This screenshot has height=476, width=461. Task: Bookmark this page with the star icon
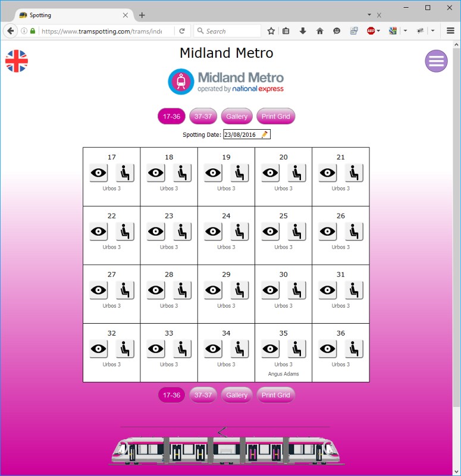[x=271, y=31]
